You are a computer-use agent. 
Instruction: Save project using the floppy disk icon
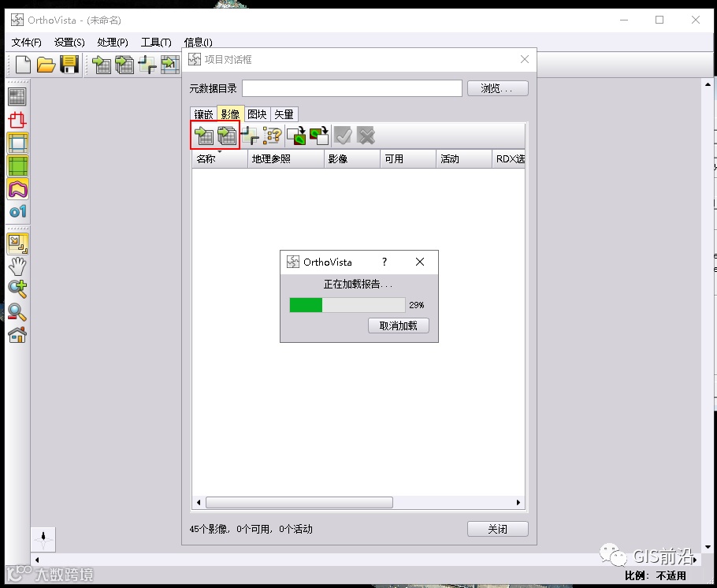click(x=69, y=65)
